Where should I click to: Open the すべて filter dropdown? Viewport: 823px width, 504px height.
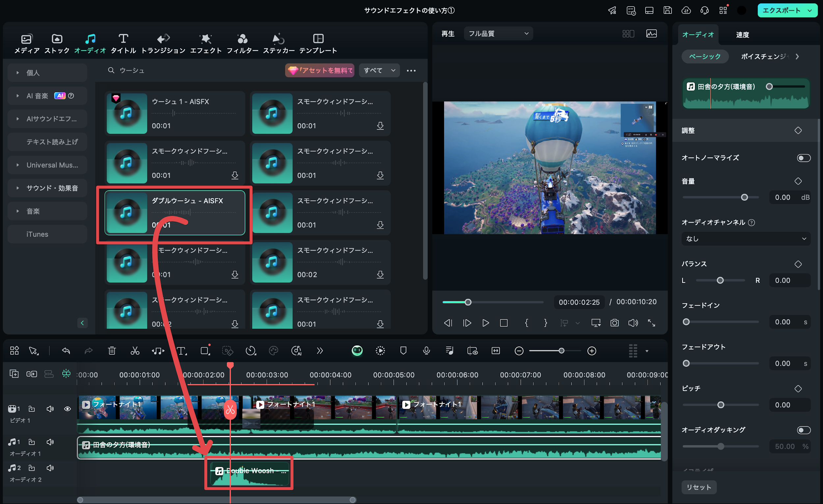click(379, 70)
